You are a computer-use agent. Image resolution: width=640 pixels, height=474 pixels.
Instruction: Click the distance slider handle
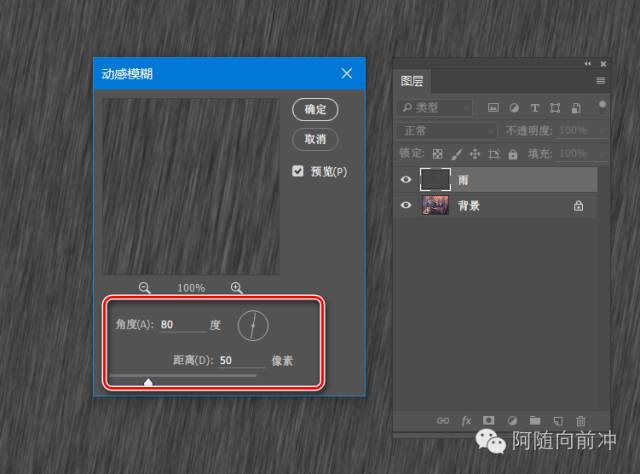pos(148,381)
